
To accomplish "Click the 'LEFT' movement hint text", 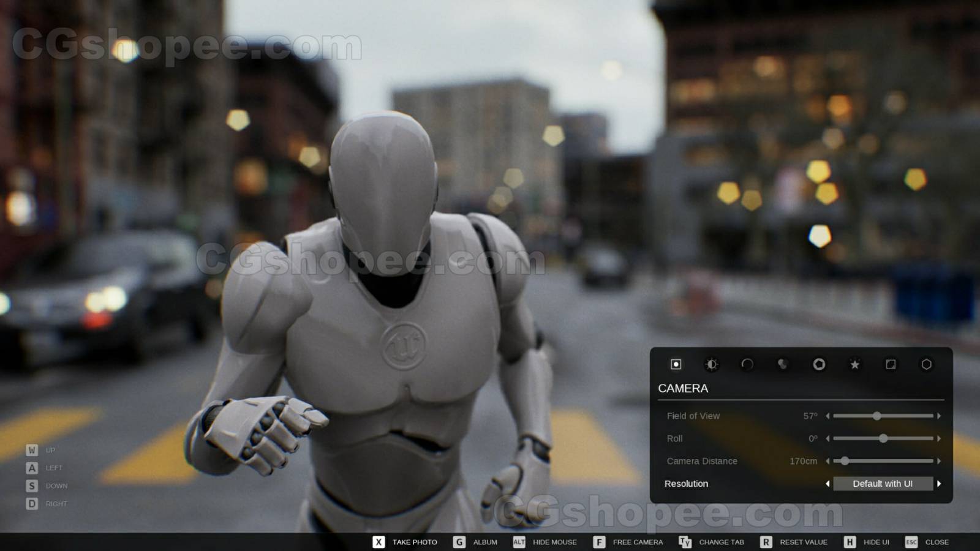I will (x=54, y=468).
